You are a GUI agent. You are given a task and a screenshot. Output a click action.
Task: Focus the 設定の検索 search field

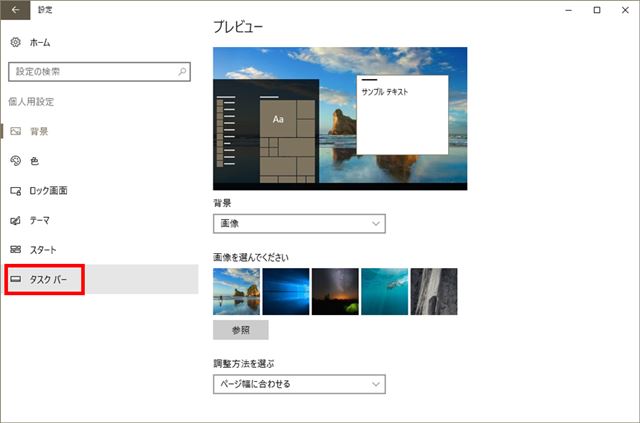tap(99, 72)
